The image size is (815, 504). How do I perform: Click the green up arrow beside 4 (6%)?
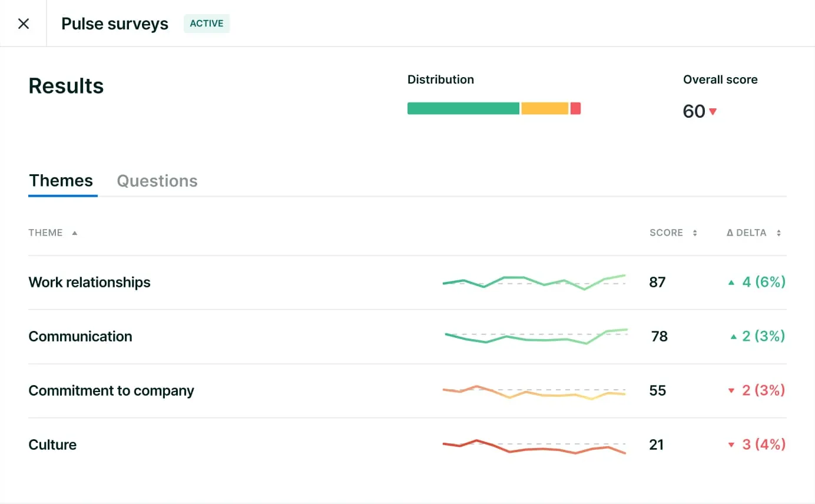(731, 283)
